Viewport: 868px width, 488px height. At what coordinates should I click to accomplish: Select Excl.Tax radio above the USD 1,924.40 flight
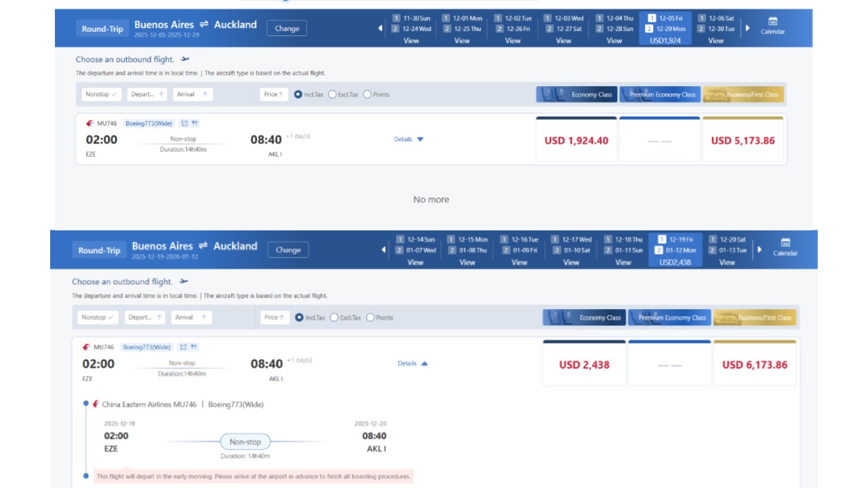coord(332,94)
